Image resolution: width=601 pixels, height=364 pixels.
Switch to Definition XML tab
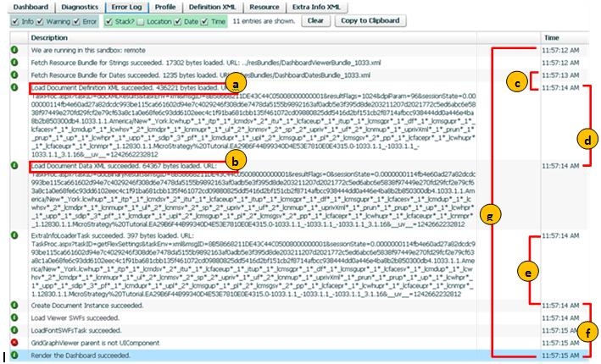213,7
